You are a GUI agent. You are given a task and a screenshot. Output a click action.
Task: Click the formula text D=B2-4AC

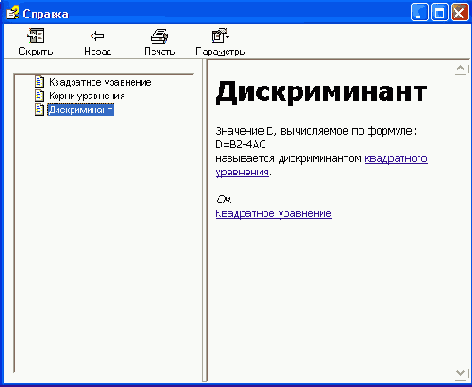pyautogui.click(x=241, y=144)
